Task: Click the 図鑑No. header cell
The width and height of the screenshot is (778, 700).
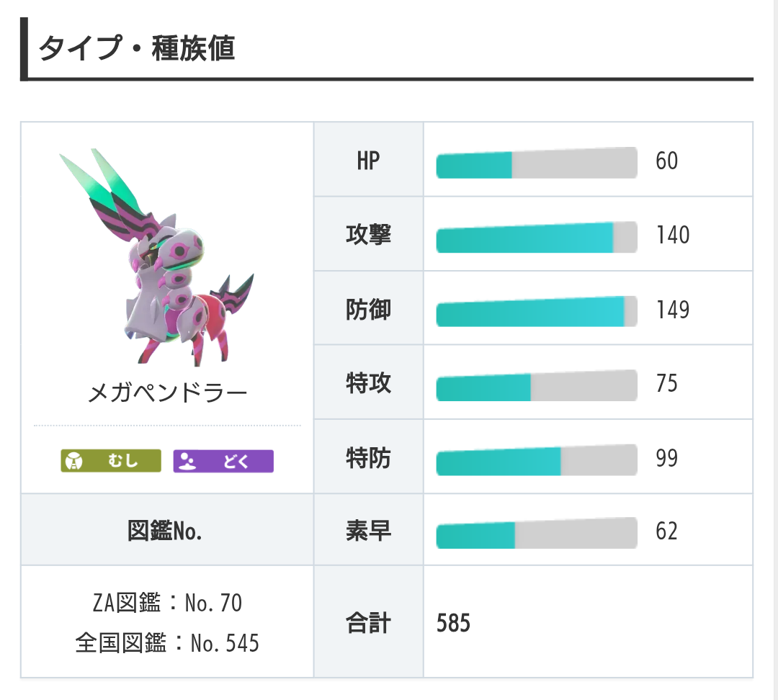Action: [167, 530]
